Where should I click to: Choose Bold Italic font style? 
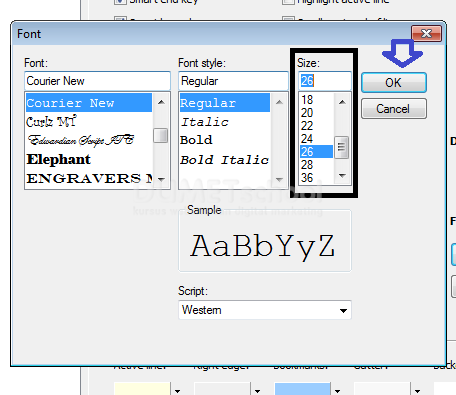click(225, 160)
